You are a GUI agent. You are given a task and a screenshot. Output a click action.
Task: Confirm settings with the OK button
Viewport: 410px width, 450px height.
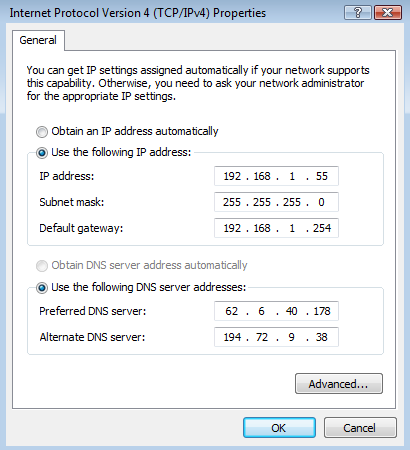(279, 428)
